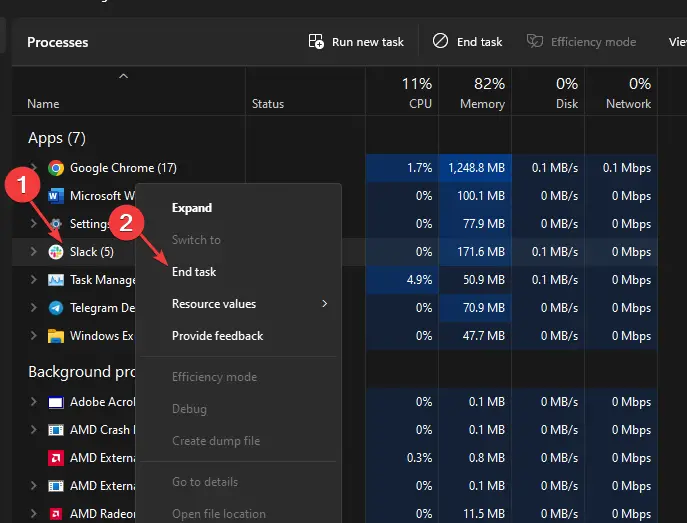
Task: Click the Adobe Acrobat process icon
Action: point(56,402)
